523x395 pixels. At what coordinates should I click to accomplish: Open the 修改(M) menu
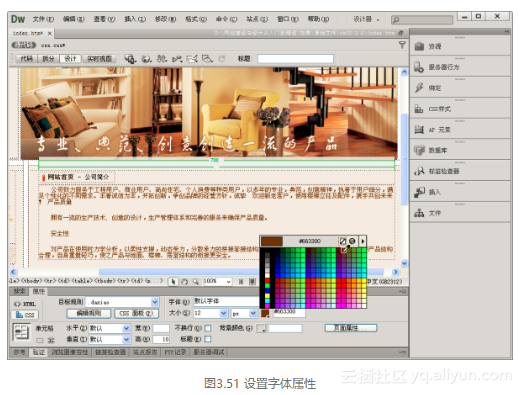165,19
